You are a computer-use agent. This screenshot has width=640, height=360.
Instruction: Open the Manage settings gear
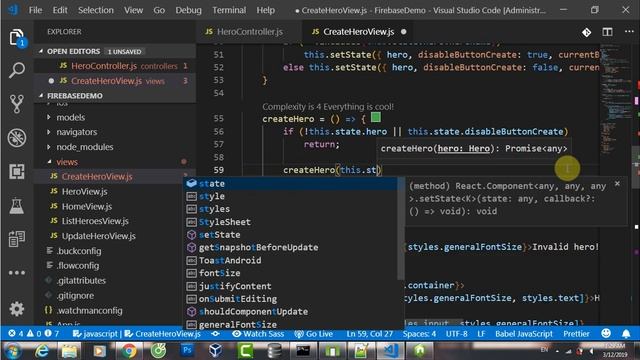pos(16,309)
